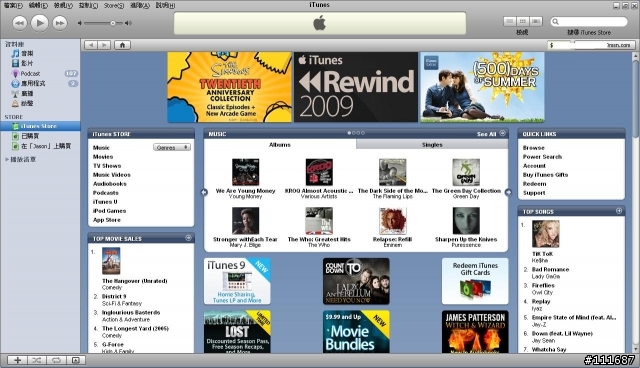Screen dimensions: 640x368
Task: Switch to Cover Flow view mode
Action: tap(536, 21)
